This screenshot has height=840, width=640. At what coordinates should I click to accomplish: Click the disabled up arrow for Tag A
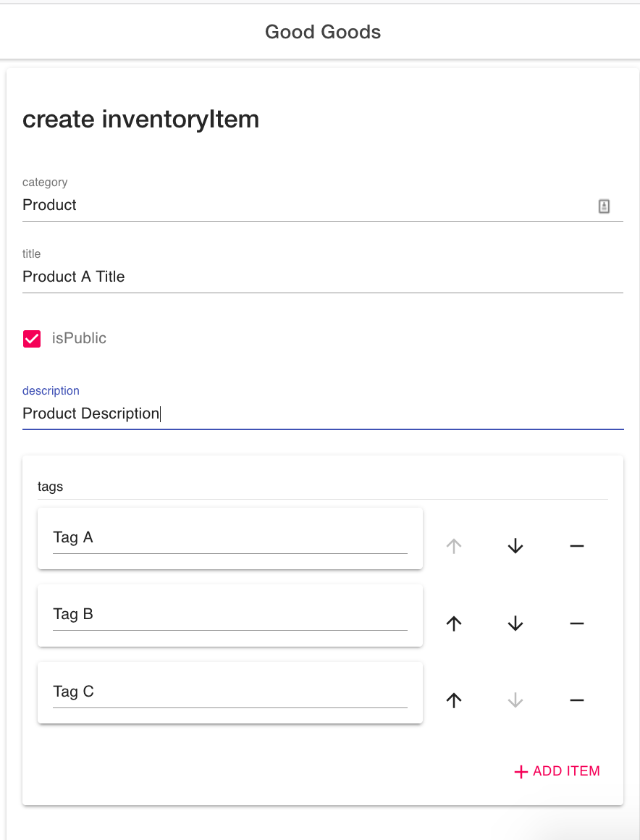(x=454, y=546)
